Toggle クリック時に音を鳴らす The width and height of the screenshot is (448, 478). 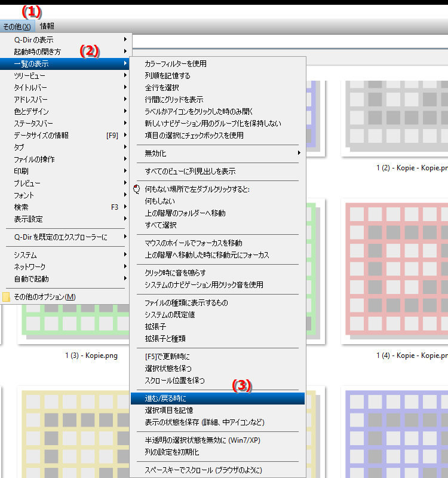coord(217,272)
